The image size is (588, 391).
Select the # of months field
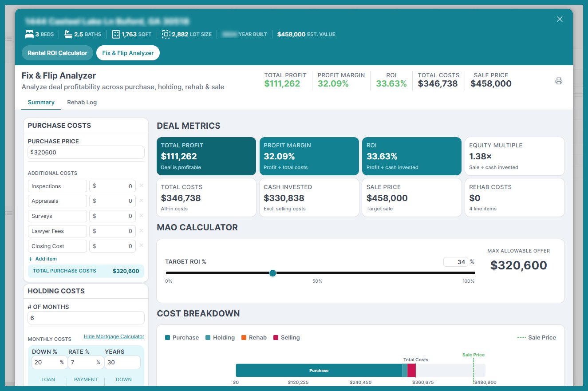coord(86,318)
